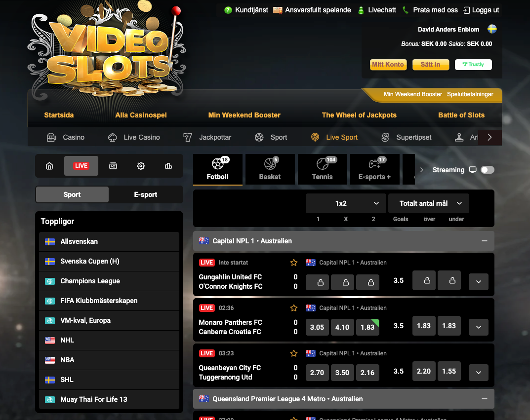Click the Trustly button
The image size is (530, 420).
[x=473, y=65]
